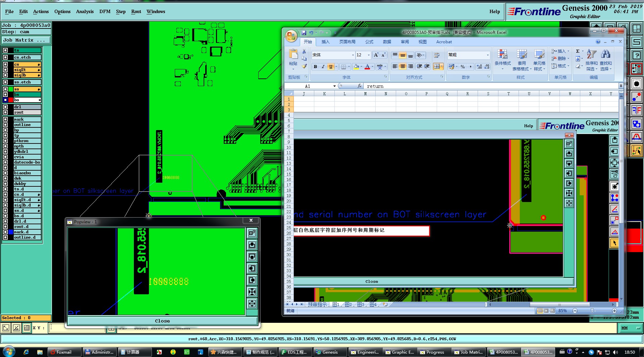The image size is (644, 357).
Task: Switch to the 公式 ribbon tab in Excel
Action: point(369,42)
